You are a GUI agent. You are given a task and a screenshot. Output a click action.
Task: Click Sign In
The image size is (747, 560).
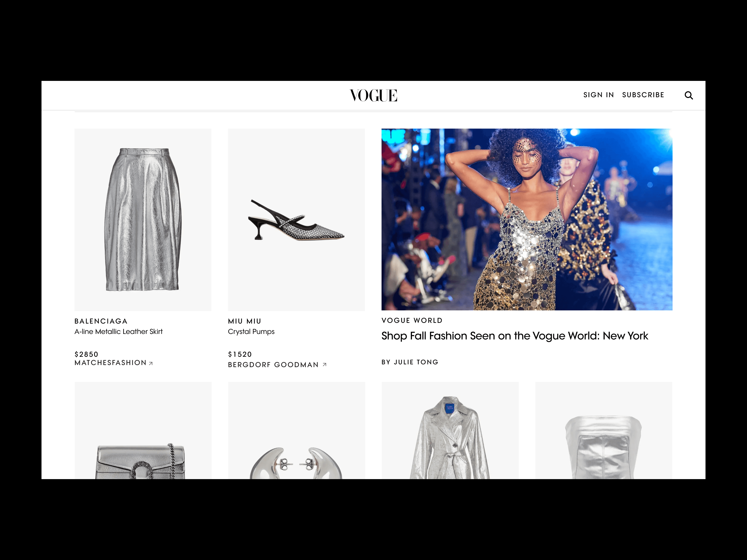click(598, 95)
